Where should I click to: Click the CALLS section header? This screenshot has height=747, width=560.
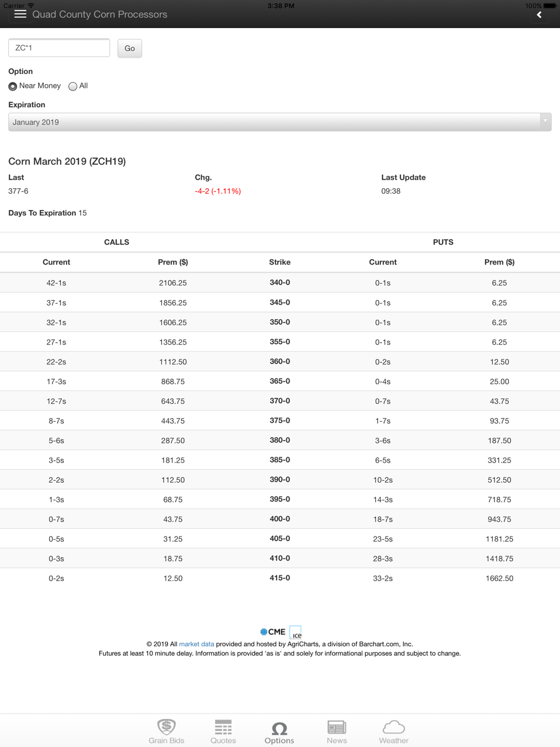coord(116,242)
